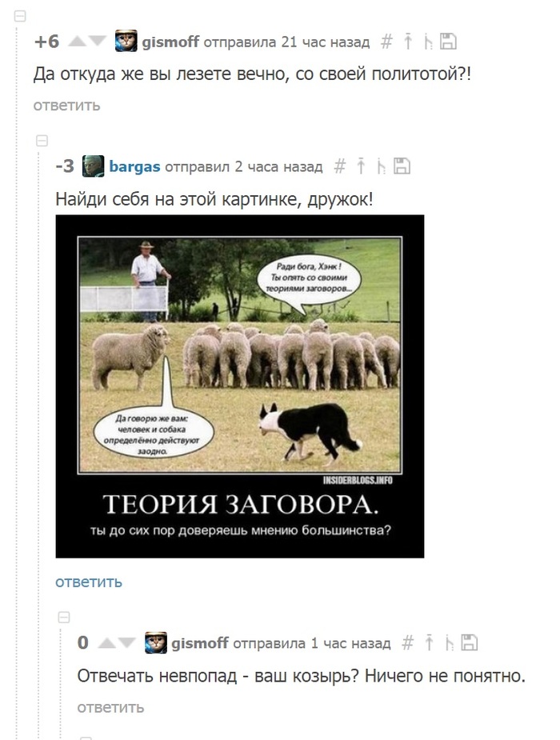Downvote gismoff's top comment with down arrow
This screenshot has width=560, height=740.
(x=98, y=42)
